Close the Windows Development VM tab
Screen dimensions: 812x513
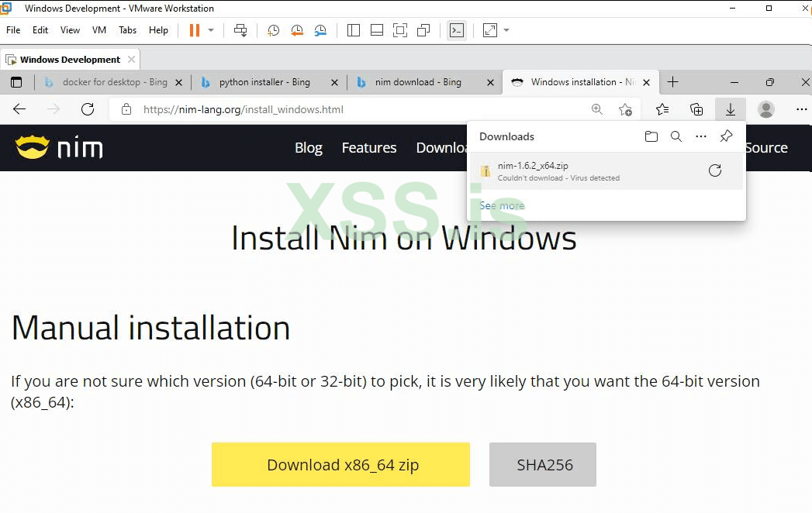[x=132, y=60]
